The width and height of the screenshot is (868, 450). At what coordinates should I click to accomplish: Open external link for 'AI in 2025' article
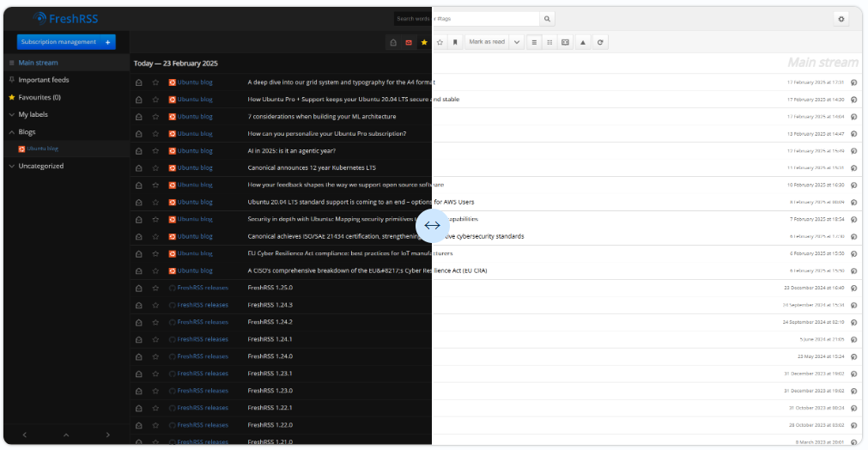[853, 151]
